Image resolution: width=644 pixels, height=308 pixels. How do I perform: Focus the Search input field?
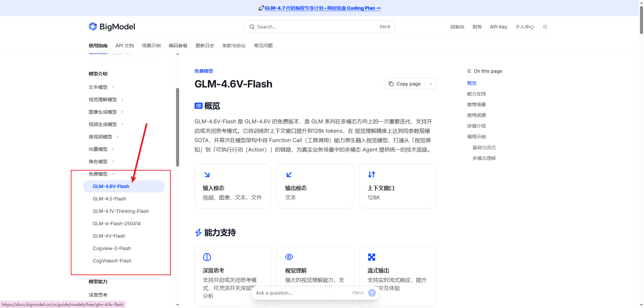[x=320, y=27]
